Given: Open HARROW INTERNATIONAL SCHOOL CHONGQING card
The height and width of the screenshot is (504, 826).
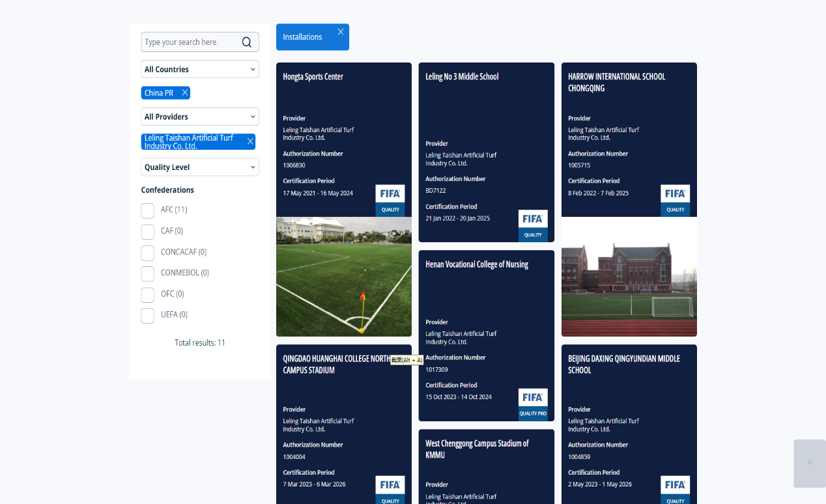Looking at the screenshot, I should click(x=616, y=82).
